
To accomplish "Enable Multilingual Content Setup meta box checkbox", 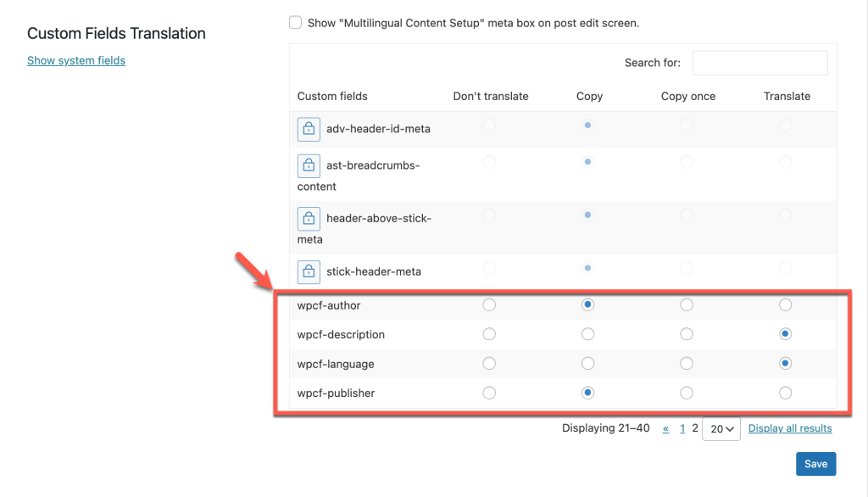I will (296, 23).
